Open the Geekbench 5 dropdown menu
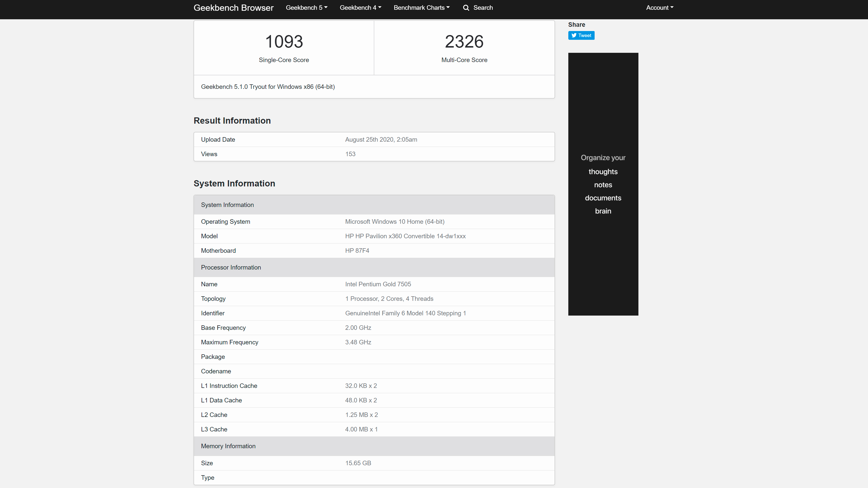The image size is (868, 488). [x=306, y=8]
